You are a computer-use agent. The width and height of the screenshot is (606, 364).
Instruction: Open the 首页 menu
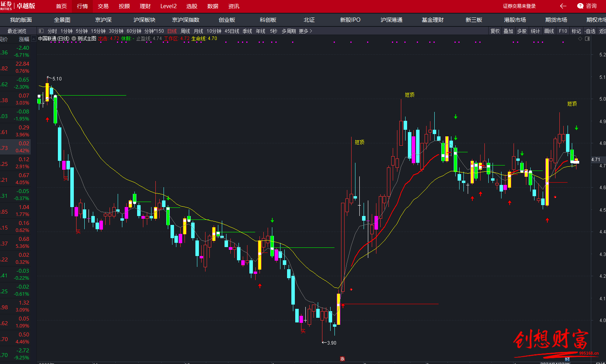tap(61, 6)
